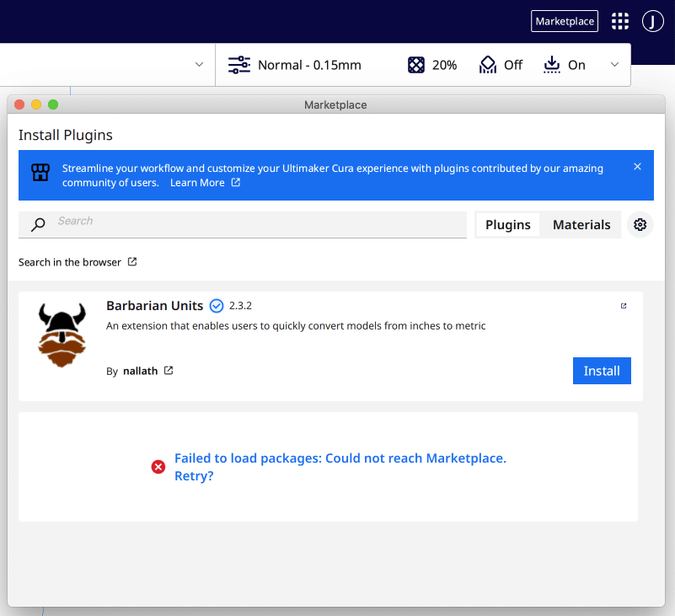Expand the printer selector chevron
The image size is (675, 616).
199,65
